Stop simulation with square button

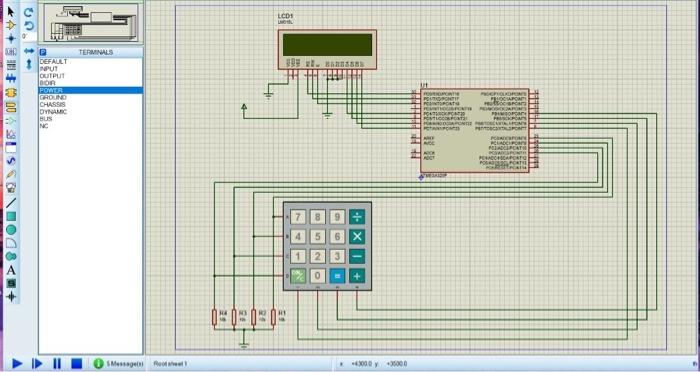tap(77, 364)
